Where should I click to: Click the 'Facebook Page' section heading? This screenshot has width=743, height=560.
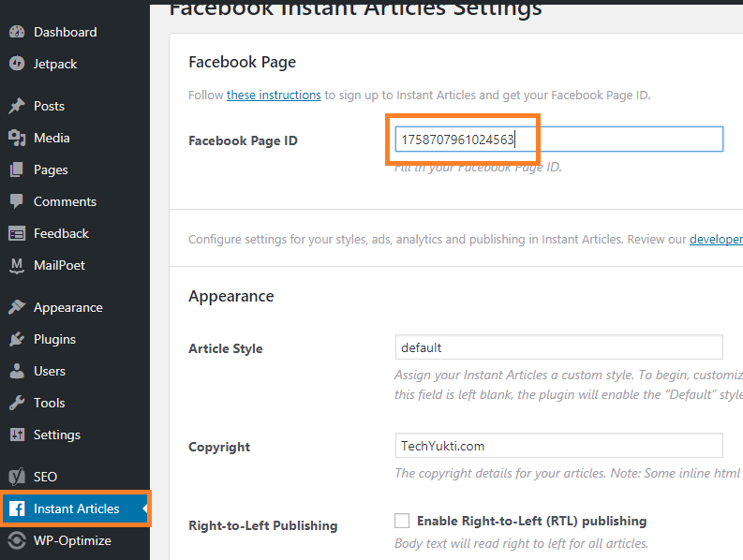(242, 62)
